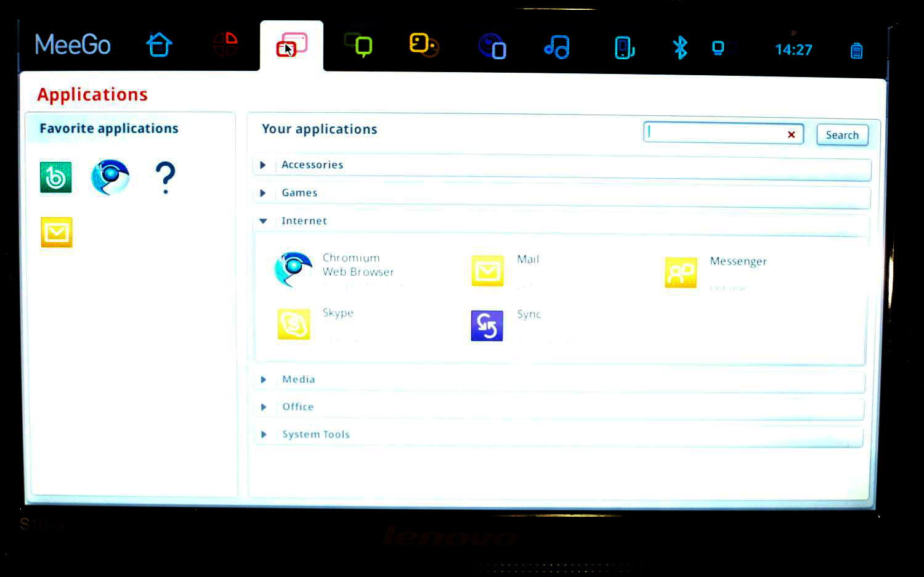
Task: Click the MeeGo logo
Action: point(73,44)
